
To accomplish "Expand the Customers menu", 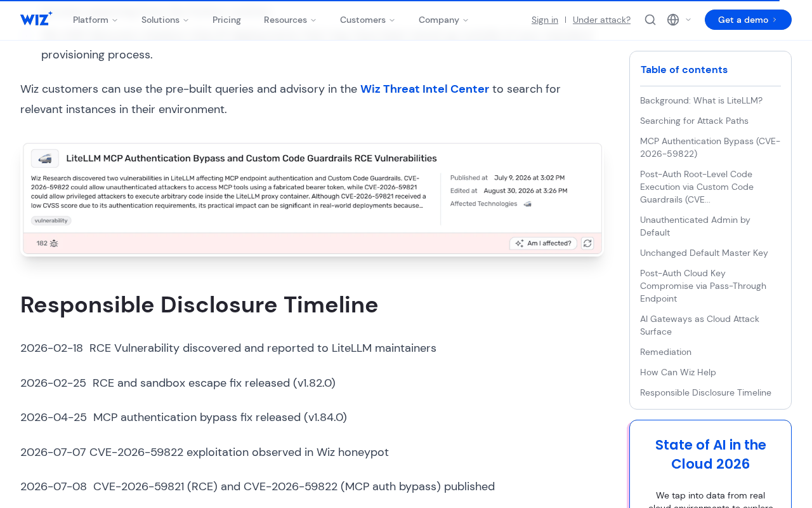I will [367, 20].
